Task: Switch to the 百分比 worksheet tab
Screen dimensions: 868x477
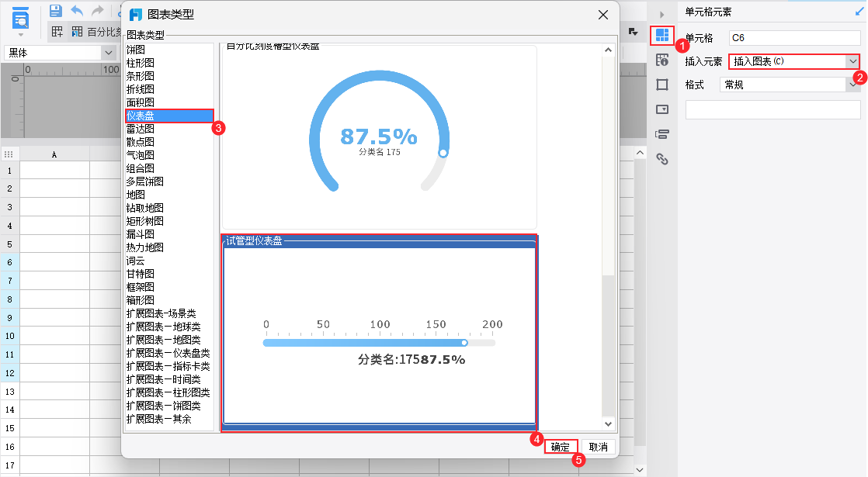Action: click(97, 32)
